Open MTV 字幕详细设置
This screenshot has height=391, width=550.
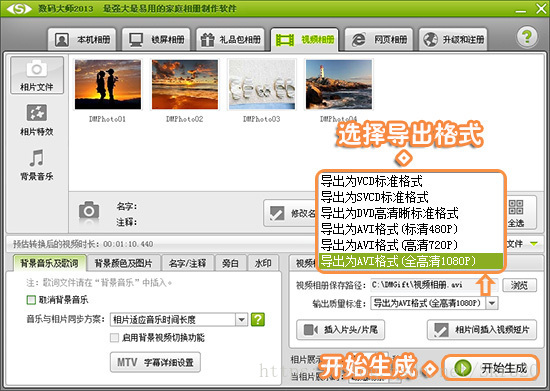pyautogui.click(x=155, y=362)
